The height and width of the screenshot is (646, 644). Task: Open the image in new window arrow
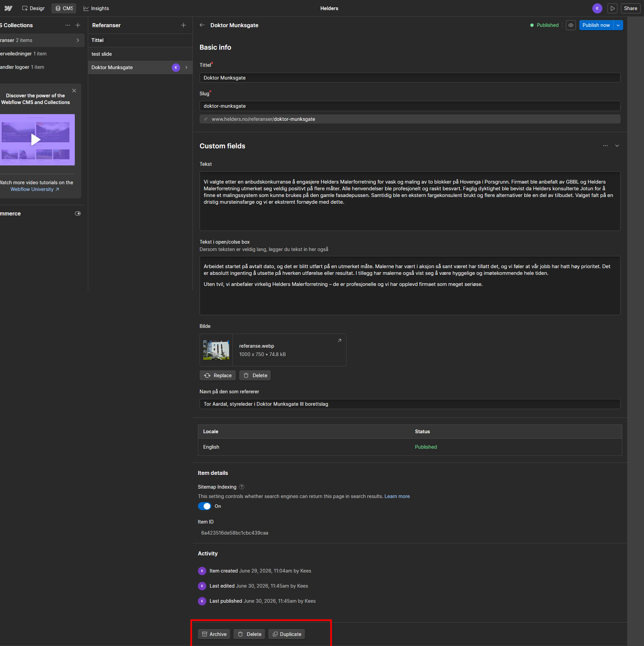pyautogui.click(x=339, y=340)
